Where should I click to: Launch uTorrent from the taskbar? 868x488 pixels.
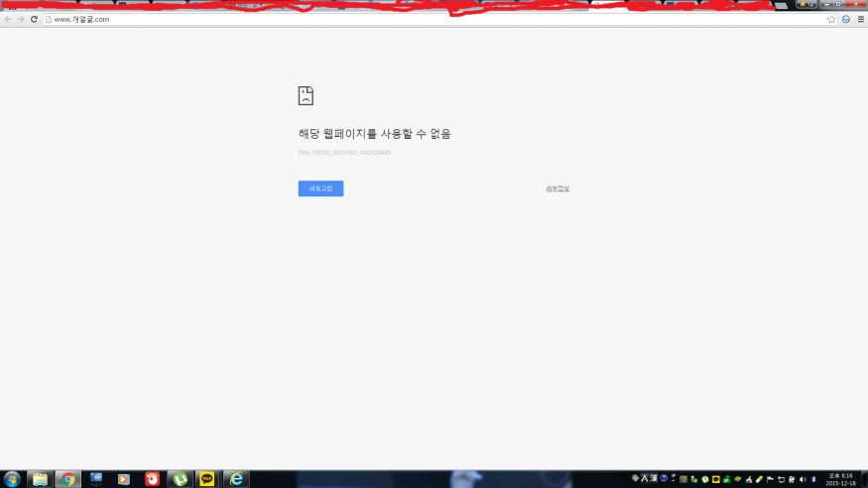click(180, 479)
